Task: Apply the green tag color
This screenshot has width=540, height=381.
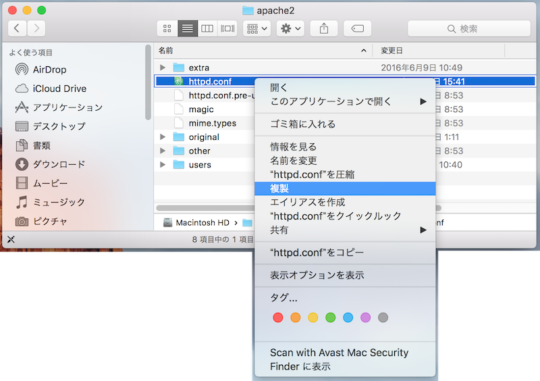Action: click(331, 317)
